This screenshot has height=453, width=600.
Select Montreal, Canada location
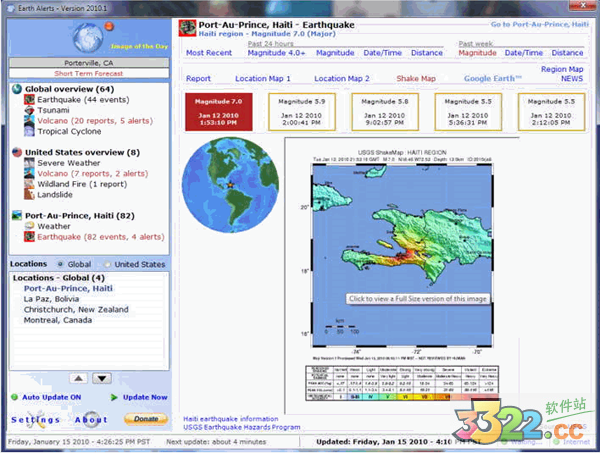pyautogui.click(x=58, y=320)
